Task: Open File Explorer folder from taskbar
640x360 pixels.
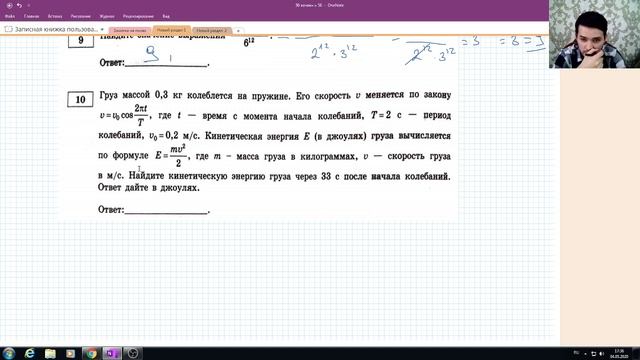Action: tap(50, 353)
